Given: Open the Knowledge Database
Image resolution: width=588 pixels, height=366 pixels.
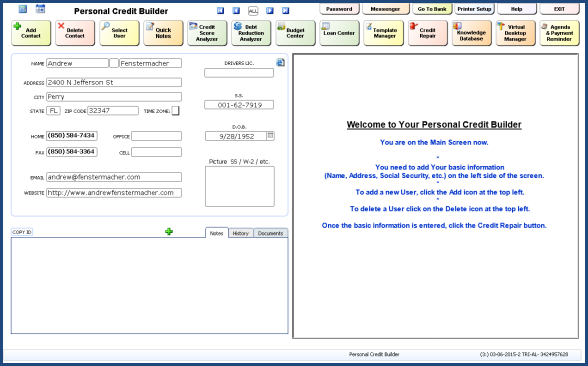Looking at the screenshot, I should (x=471, y=33).
